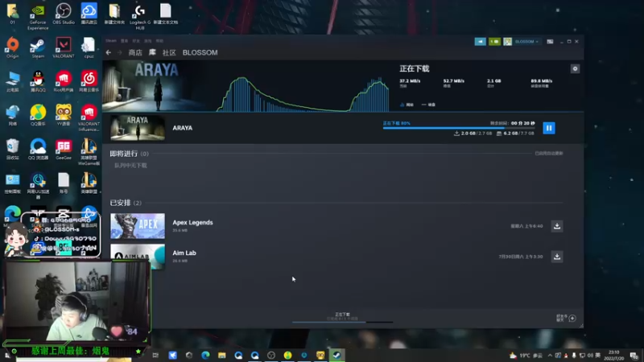Open the 库 library tab
The width and height of the screenshot is (644, 362).
click(152, 52)
